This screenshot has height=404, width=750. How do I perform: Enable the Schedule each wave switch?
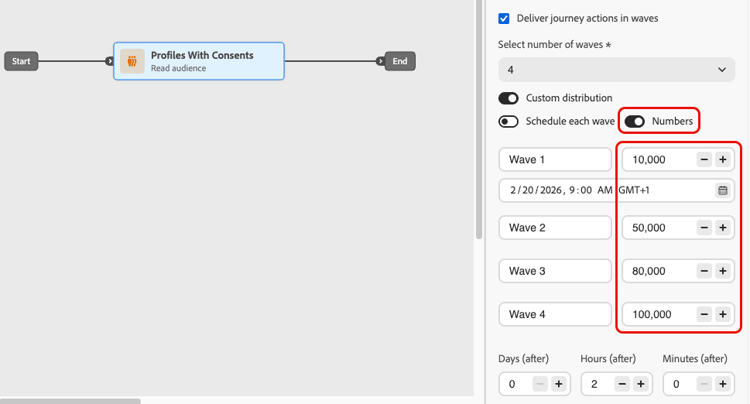click(x=509, y=122)
